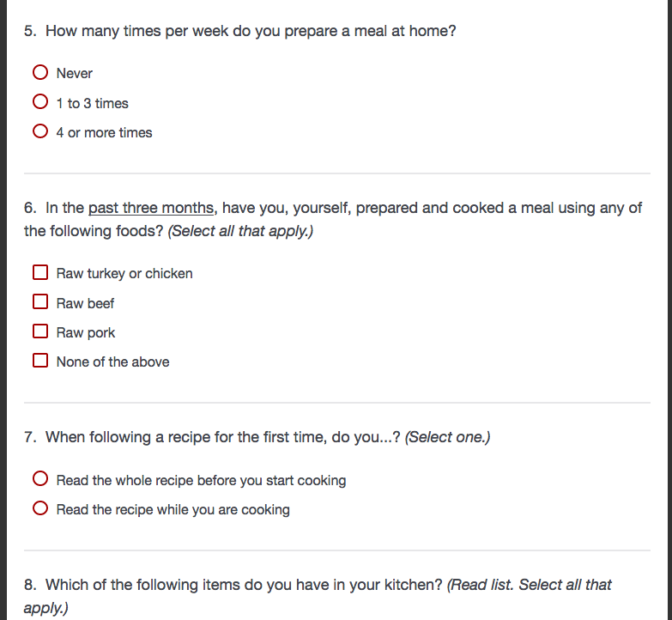Screen dimensions: 672x620
Task: Click the horizontal divider below question 5
Action: click(x=337, y=173)
